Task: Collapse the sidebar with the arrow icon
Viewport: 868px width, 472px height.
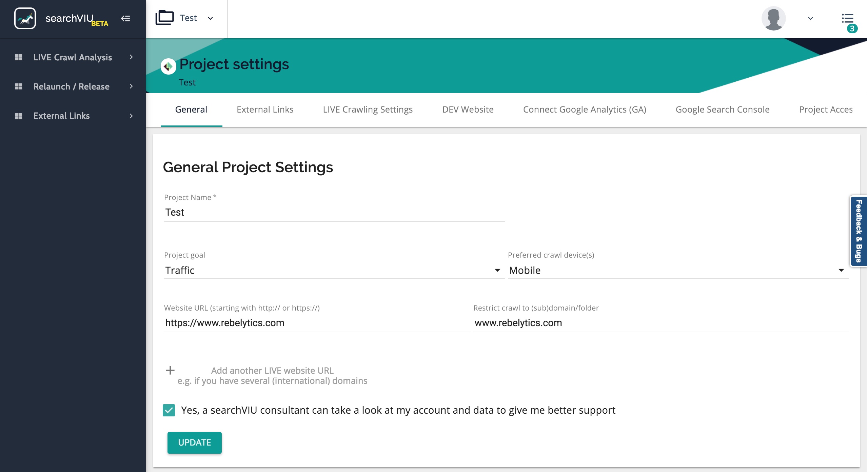Action: (x=125, y=18)
